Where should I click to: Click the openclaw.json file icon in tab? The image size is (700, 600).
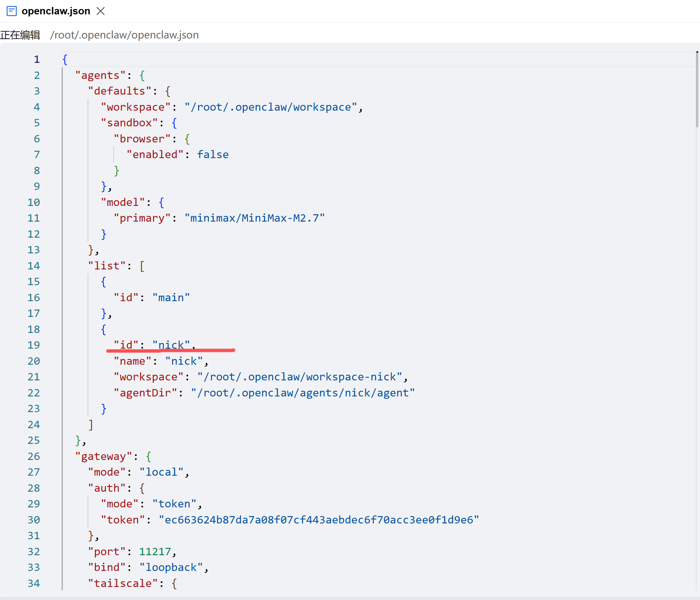click(x=11, y=11)
